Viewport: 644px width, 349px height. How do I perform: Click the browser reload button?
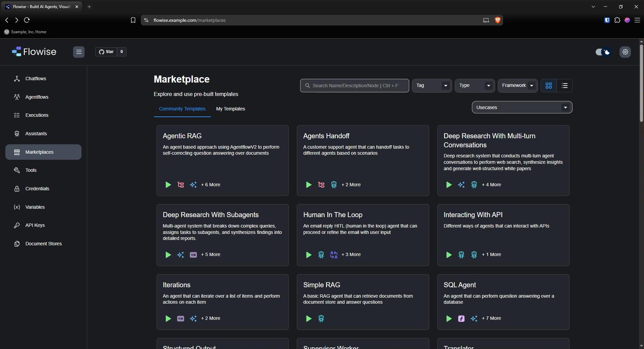[27, 20]
